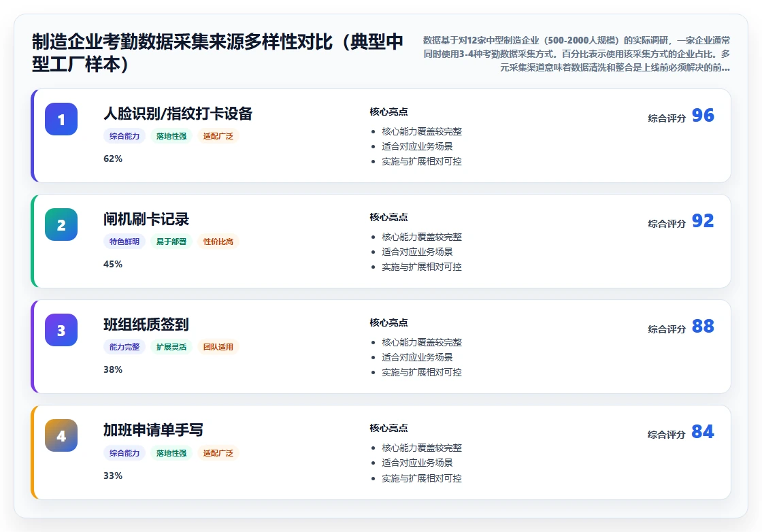The height and width of the screenshot is (532, 762).
Task: Open the 班组纸质签到 card title
Action: [146, 325]
